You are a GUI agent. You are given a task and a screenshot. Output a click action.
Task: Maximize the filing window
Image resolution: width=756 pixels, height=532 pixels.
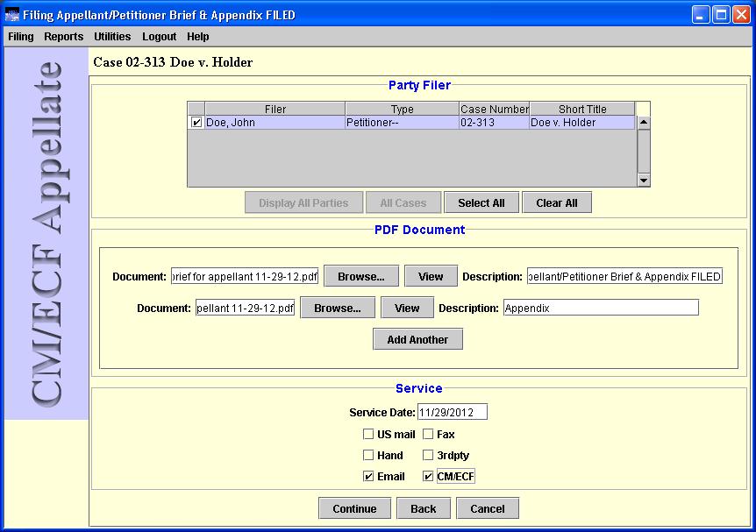coord(721,15)
